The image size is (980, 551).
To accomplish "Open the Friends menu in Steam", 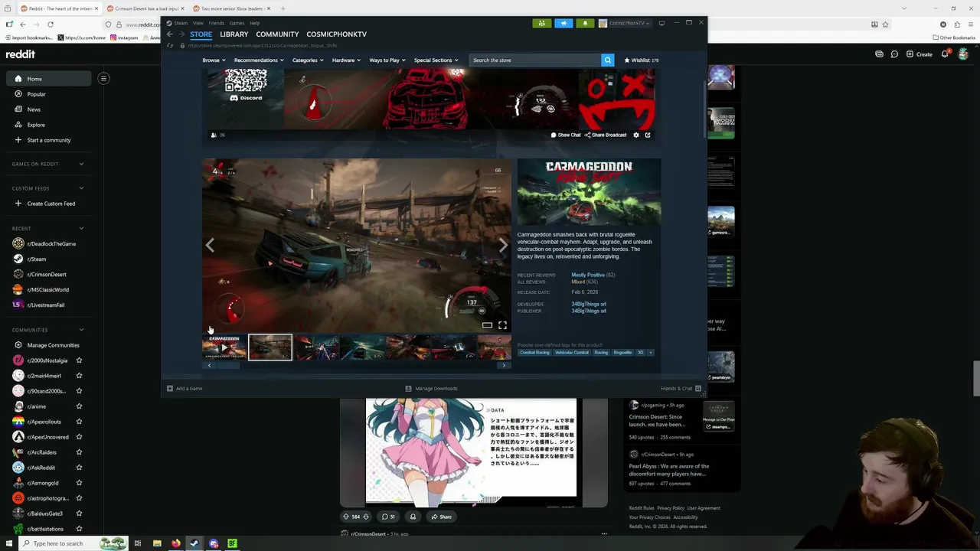I will coord(217,23).
